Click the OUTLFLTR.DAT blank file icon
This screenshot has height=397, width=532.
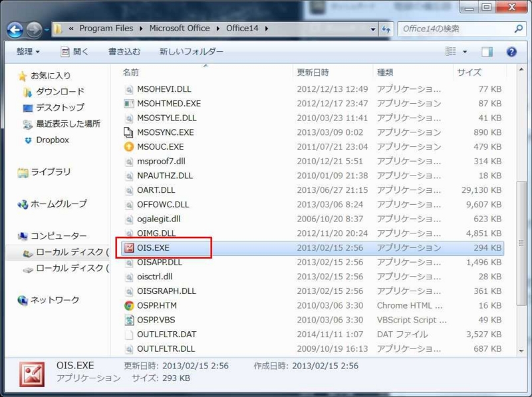pos(129,334)
